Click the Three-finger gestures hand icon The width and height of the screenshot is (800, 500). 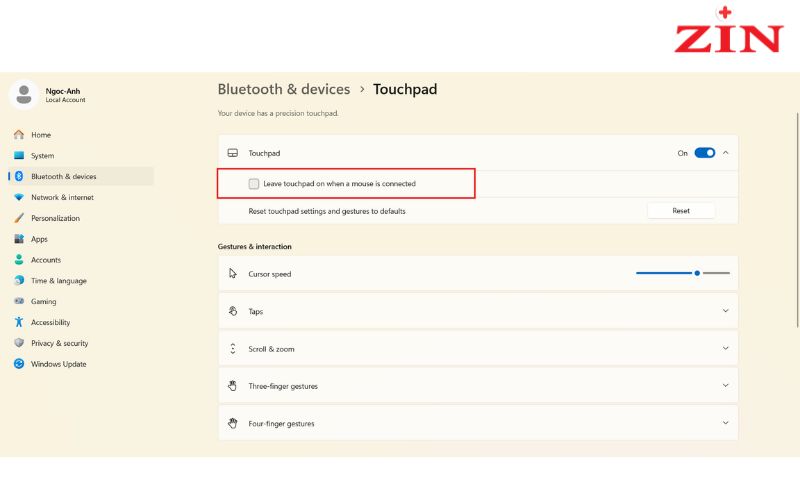tap(233, 386)
